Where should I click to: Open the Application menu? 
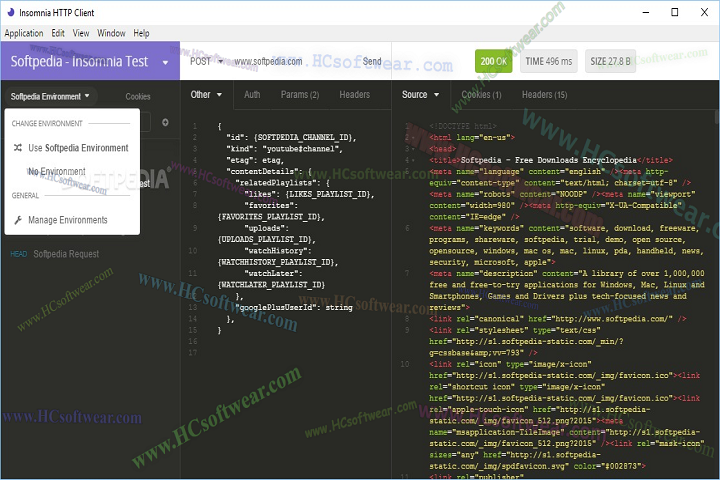(24, 33)
